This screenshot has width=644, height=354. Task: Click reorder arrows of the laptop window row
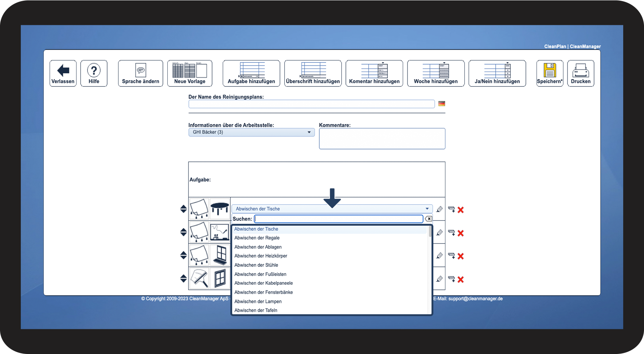[183, 255]
